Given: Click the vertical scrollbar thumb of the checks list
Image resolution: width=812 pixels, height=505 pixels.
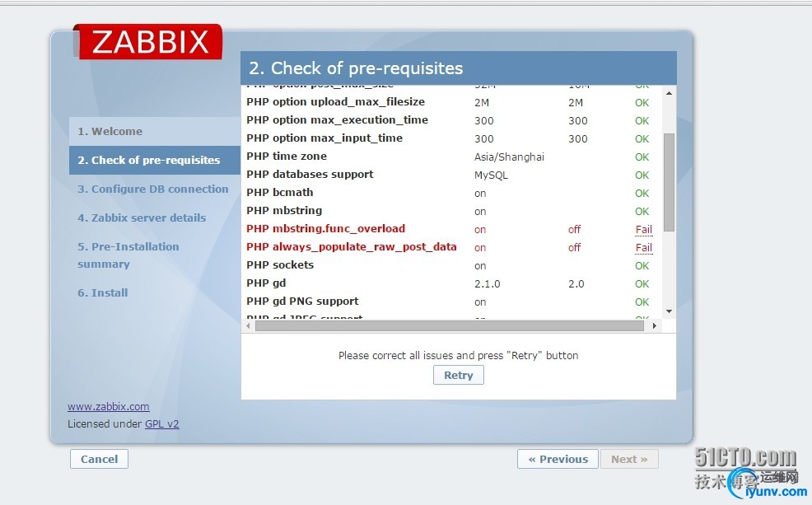Looking at the screenshot, I should [x=669, y=182].
